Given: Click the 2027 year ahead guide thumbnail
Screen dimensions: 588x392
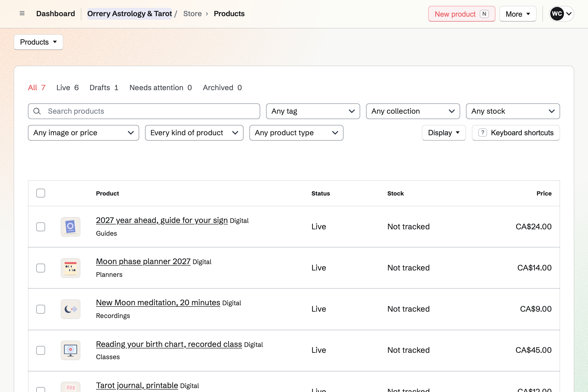Looking at the screenshot, I should [71, 227].
